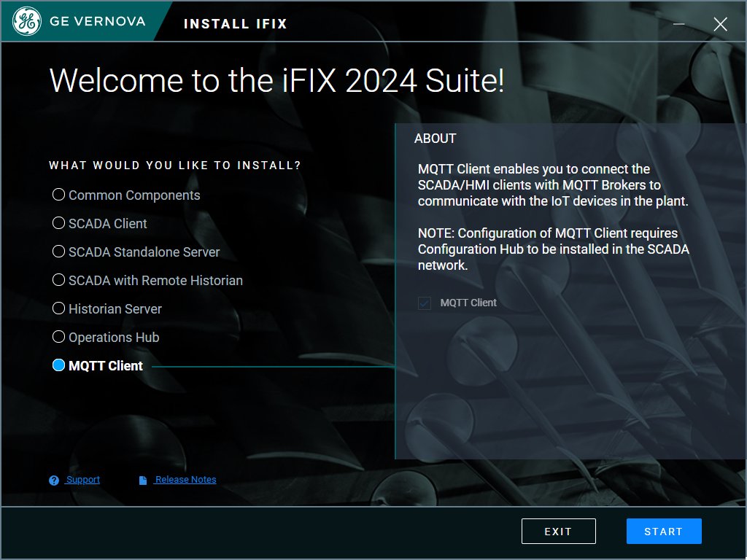The width and height of the screenshot is (747, 560).
Task: Toggle the MQTT Client checkbox in About panel
Action: [425, 303]
